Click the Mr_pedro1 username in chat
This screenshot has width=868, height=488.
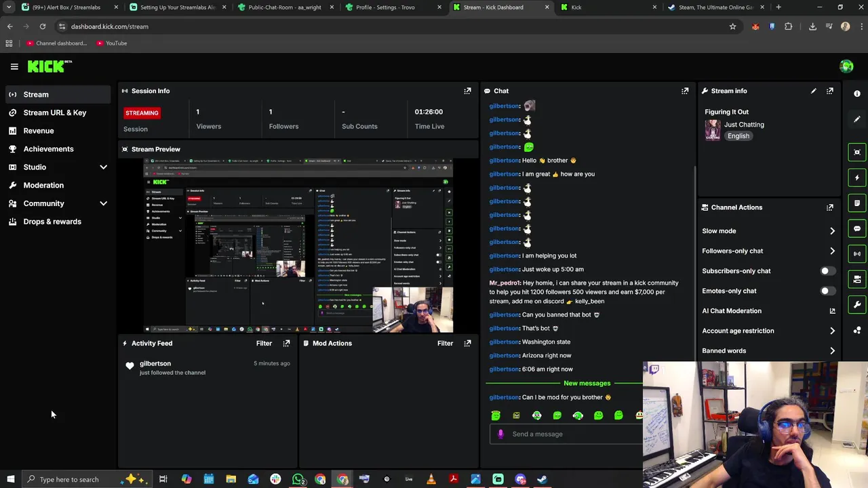[504, 283]
